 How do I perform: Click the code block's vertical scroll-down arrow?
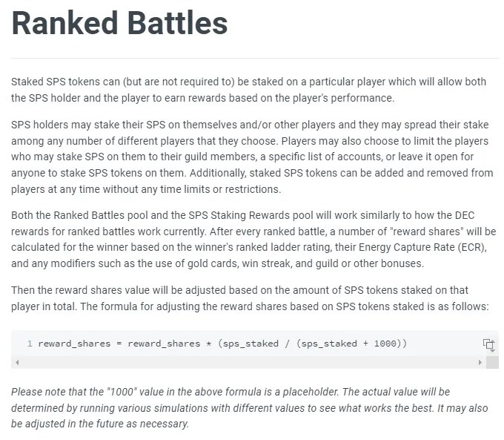pyautogui.click(x=492, y=351)
